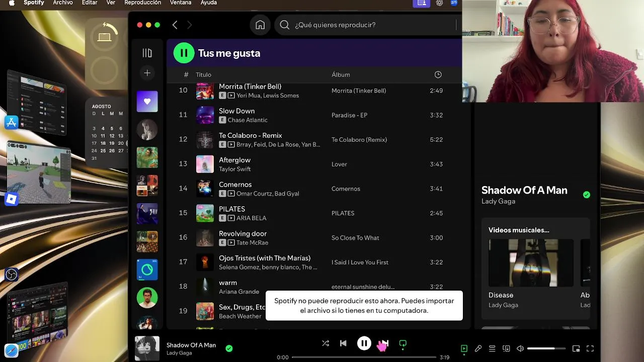Sort by the duration clock icon

click(438, 74)
